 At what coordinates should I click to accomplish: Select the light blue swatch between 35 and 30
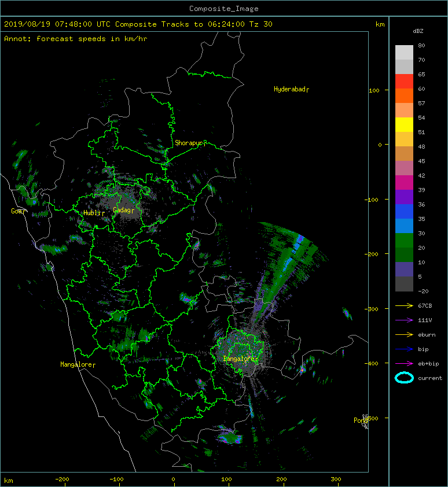(x=404, y=226)
